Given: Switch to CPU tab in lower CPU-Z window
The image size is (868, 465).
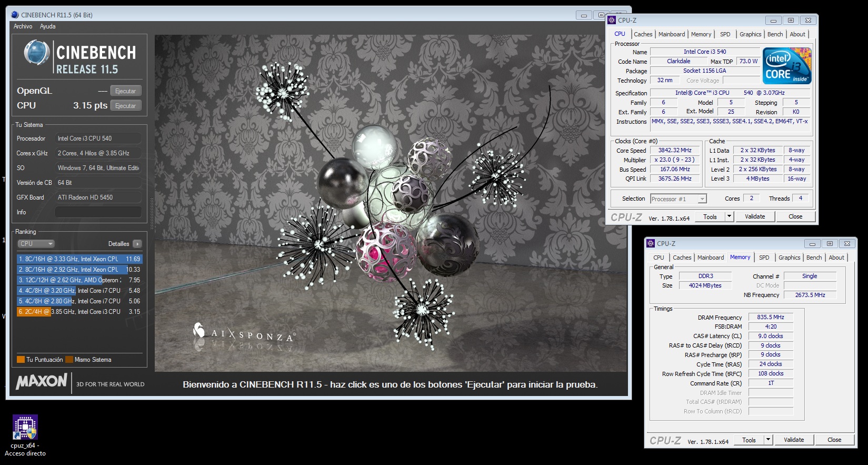Looking at the screenshot, I should coord(659,258).
